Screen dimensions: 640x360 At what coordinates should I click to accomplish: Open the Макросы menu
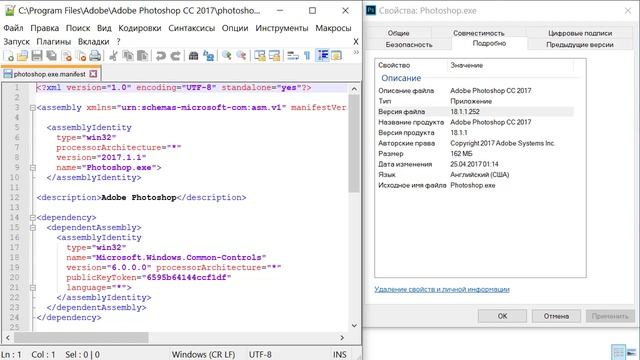(333, 28)
